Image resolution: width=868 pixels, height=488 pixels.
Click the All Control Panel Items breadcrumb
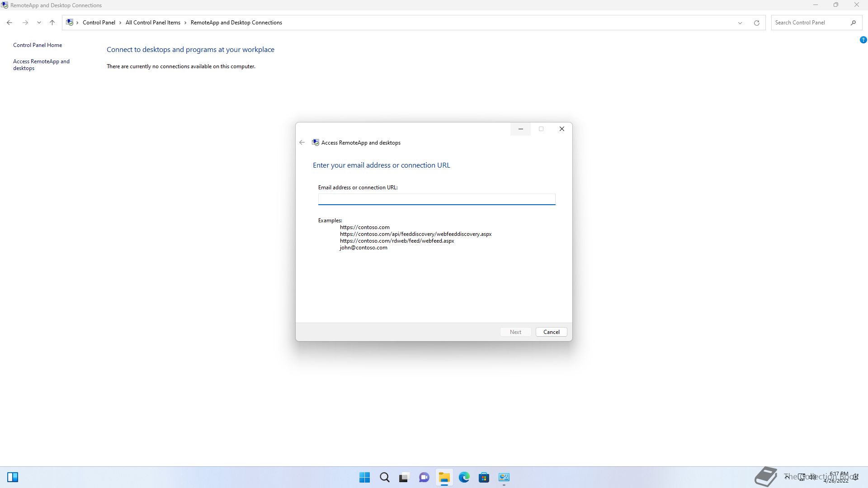point(153,23)
